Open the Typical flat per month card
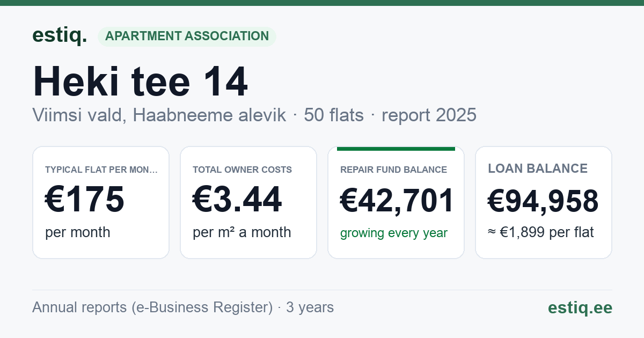This screenshot has width=644, height=338. click(x=101, y=202)
